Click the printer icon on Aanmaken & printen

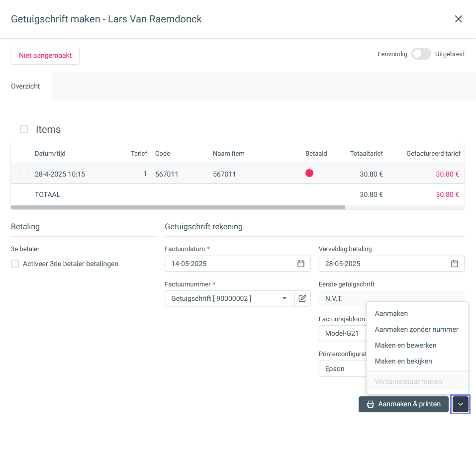371,404
